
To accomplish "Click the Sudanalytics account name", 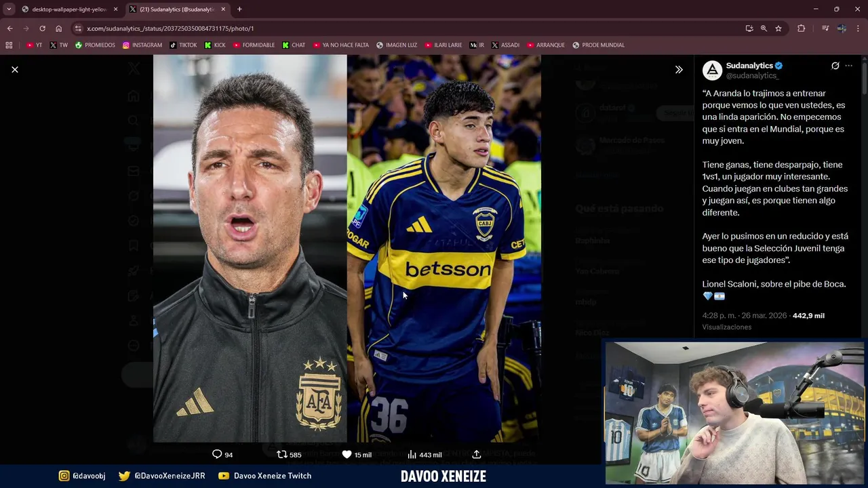I will pos(749,66).
